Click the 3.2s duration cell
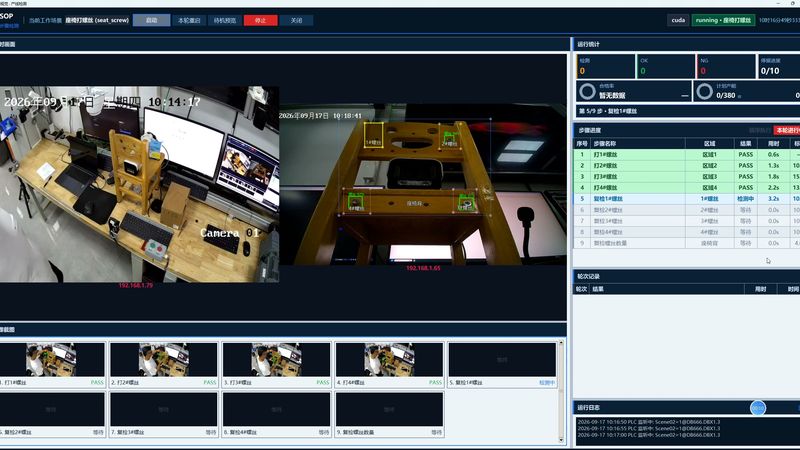800x450 pixels. [x=773, y=198]
